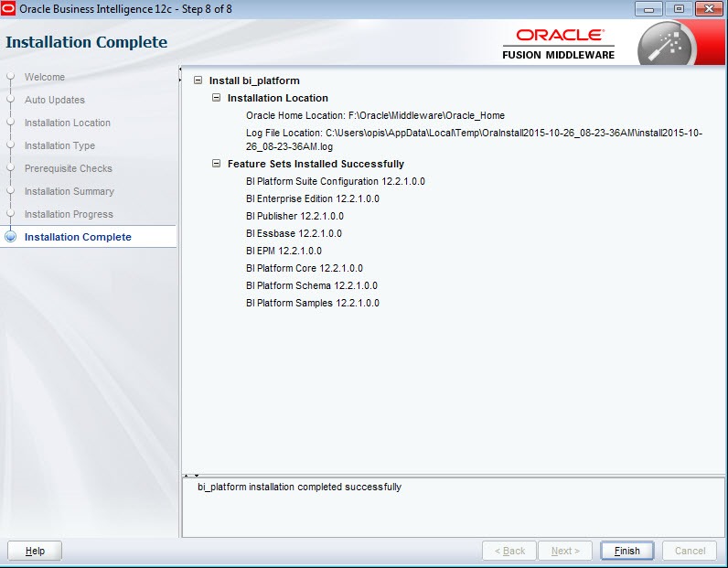Close the installer window
This screenshot has height=568, width=728.
709,9
